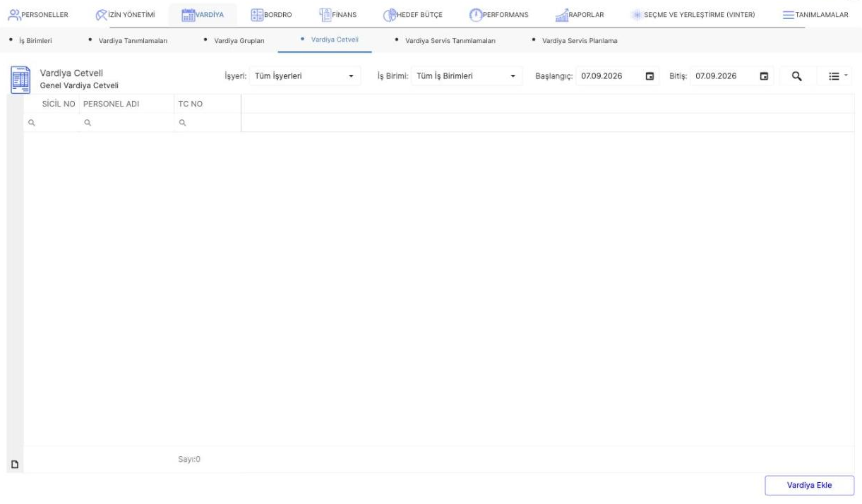Click the Genel Vardiya Cetveli subtitle

pyautogui.click(x=79, y=86)
